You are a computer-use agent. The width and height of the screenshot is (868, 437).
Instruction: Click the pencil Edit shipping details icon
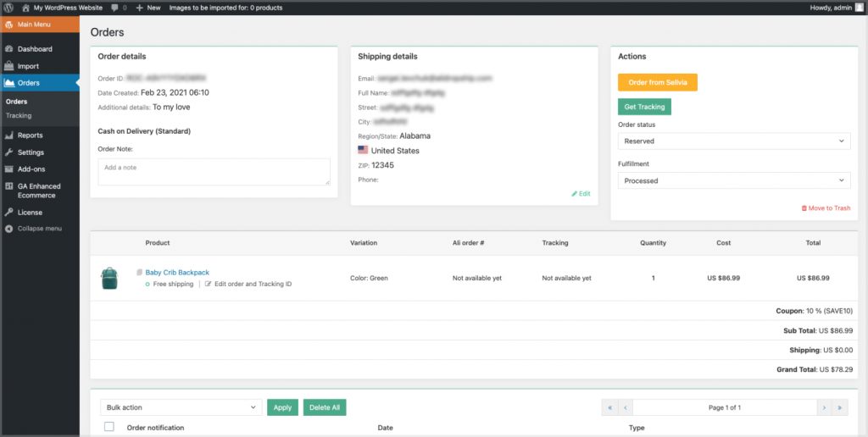(x=575, y=194)
